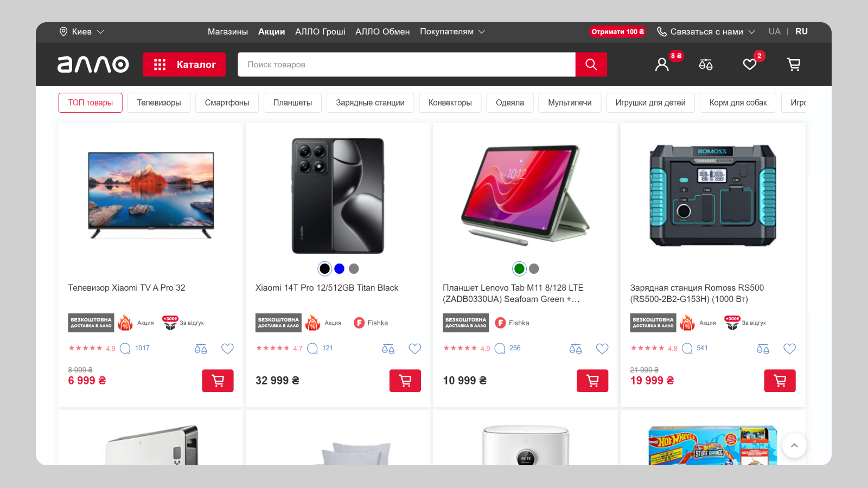Choose blue color swatch for Xiaomi 14T Pro
The image size is (868, 488).
(340, 268)
